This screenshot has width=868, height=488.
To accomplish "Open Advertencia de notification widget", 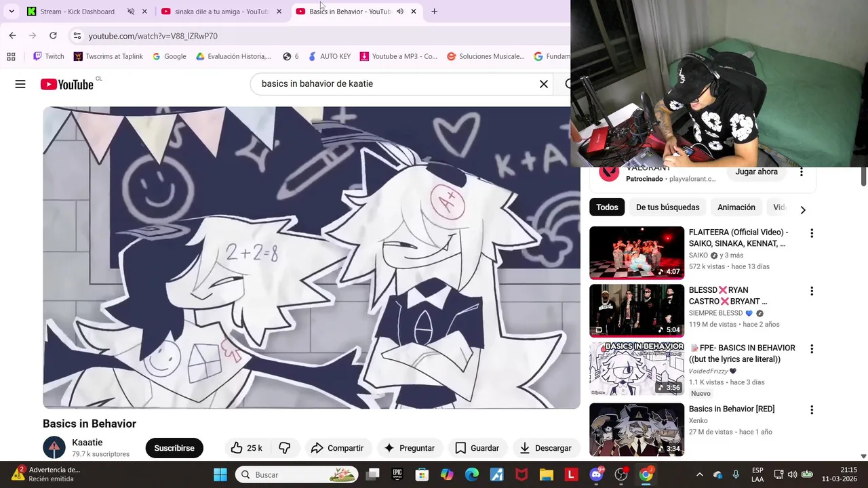I will tap(45, 474).
